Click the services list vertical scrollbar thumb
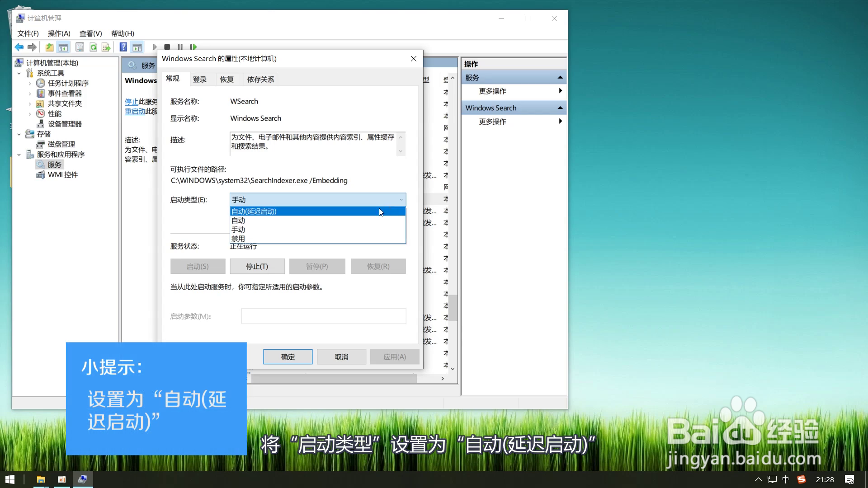Image resolution: width=868 pixels, height=488 pixels. click(x=453, y=307)
